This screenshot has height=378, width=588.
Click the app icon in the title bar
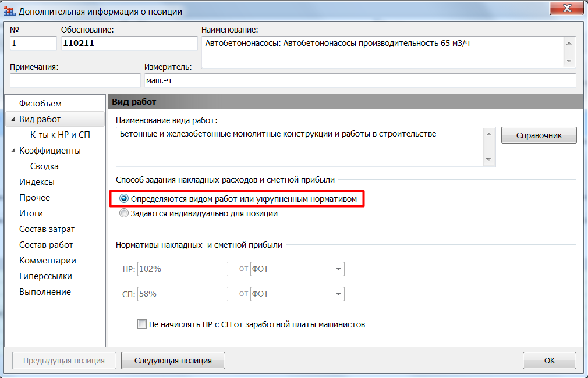coord(9,11)
